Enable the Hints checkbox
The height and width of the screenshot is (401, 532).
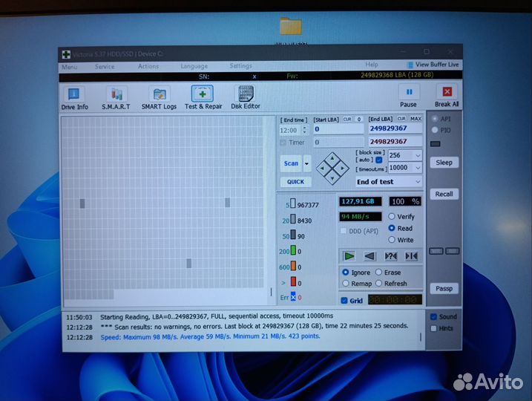433,328
